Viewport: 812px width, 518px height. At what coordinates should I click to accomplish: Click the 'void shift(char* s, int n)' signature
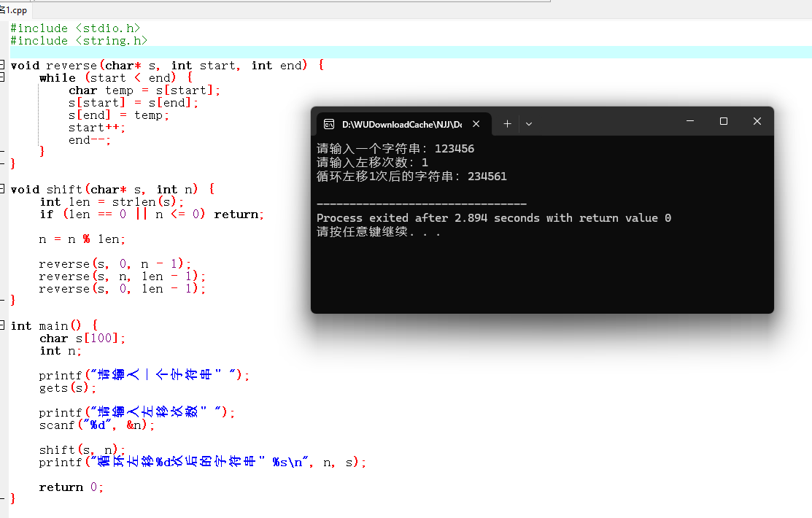(x=104, y=189)
